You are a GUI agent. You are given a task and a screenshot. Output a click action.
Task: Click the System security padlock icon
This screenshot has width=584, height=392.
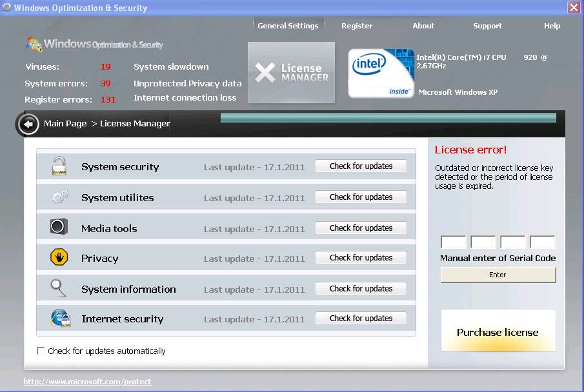(x=59, y=166)
